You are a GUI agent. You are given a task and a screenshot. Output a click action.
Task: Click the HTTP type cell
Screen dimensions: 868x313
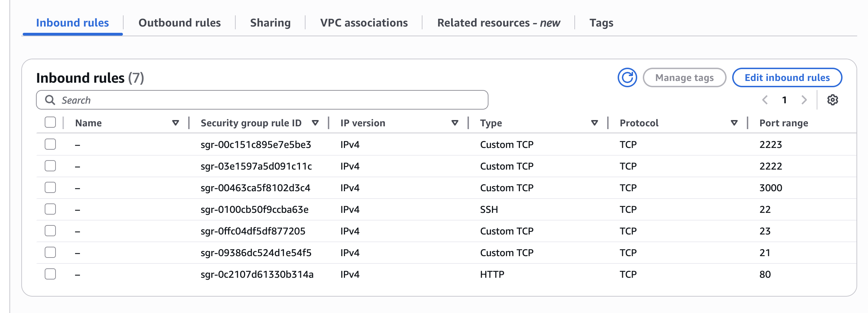(x=492, y=274)
